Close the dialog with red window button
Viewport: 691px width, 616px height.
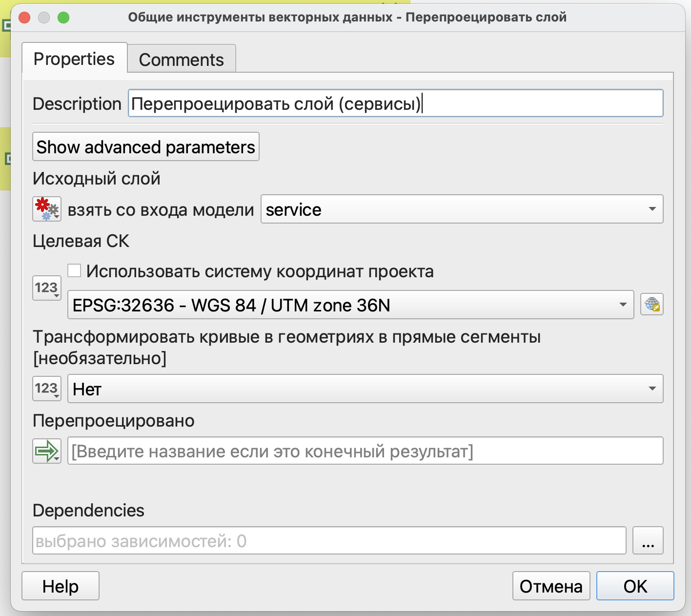[24, 18]
